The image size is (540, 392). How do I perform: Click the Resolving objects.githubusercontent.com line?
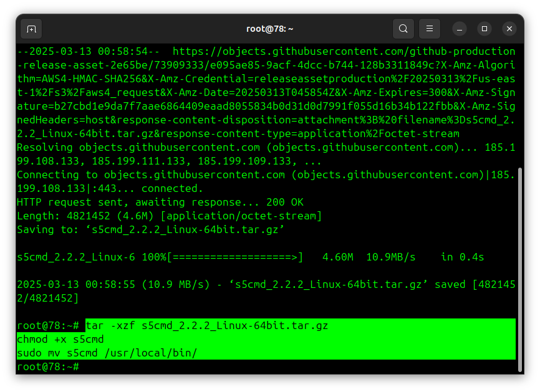(x=266, y=154)
